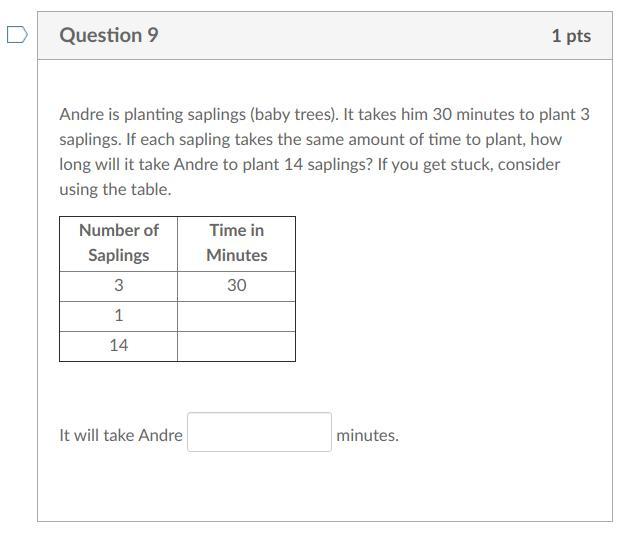Click the empty minutes cell beside 14

click(x=236, y=346)
